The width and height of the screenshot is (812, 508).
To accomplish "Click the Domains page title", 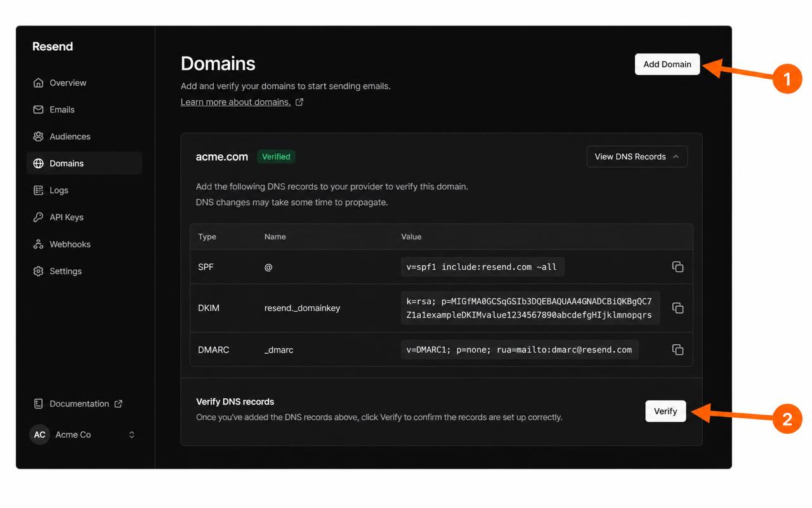I will (x=218, y=63).
